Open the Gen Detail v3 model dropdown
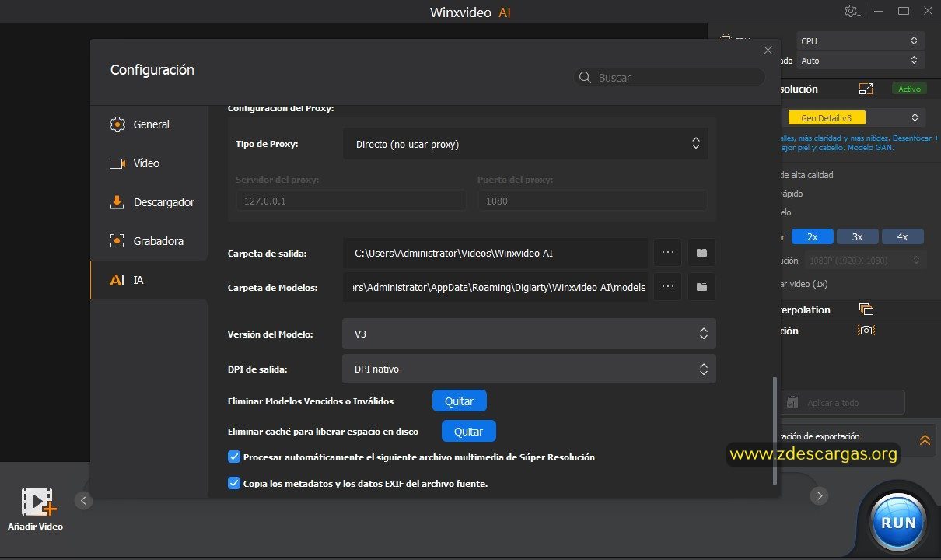 point(854,117)
